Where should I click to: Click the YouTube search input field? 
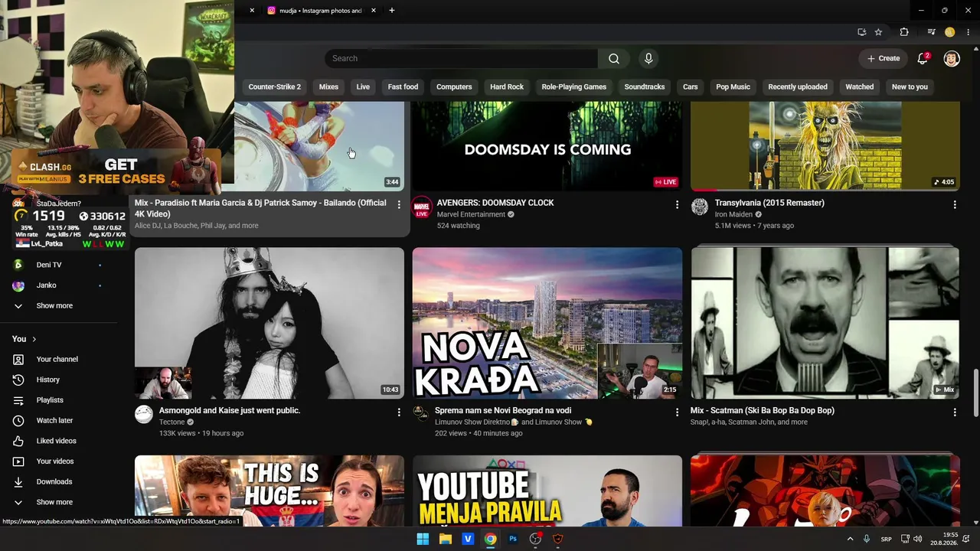[x=461, y=58]
